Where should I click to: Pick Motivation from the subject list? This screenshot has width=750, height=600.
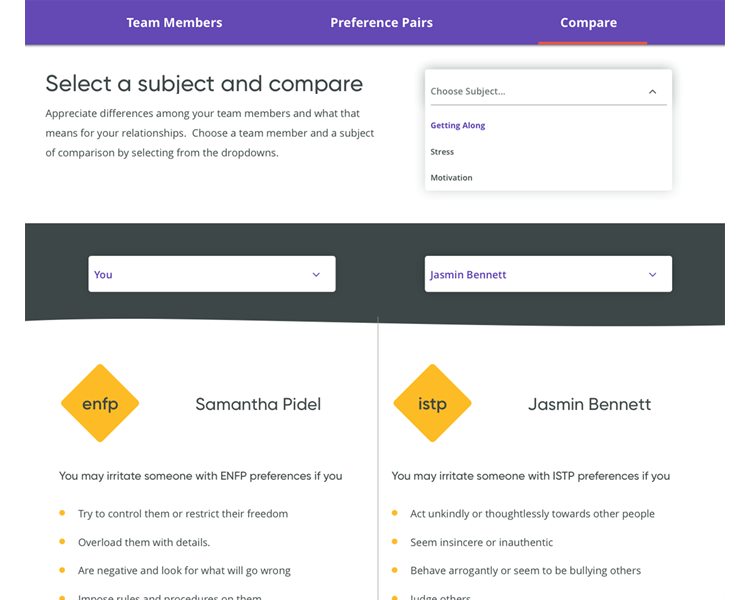(x=451, y=178)
